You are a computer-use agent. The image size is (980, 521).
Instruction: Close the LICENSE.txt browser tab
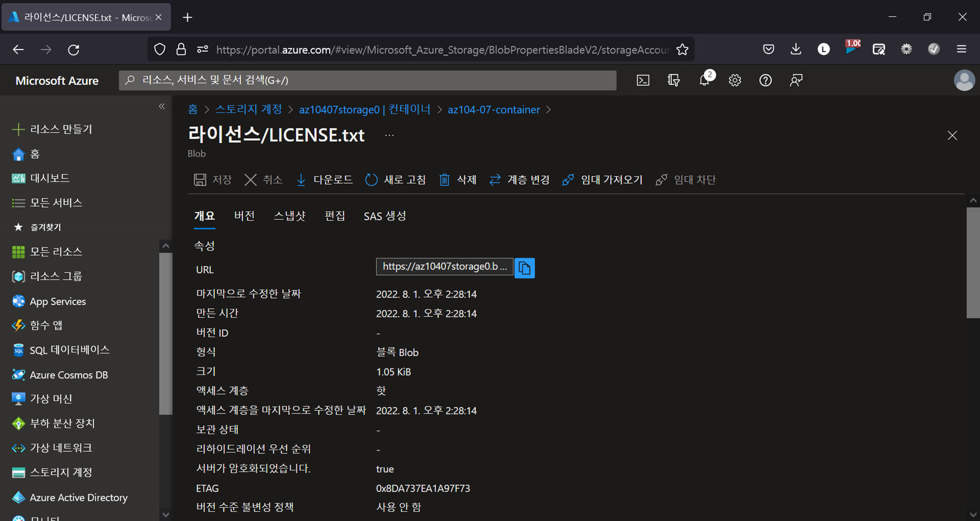click(158, 18)
